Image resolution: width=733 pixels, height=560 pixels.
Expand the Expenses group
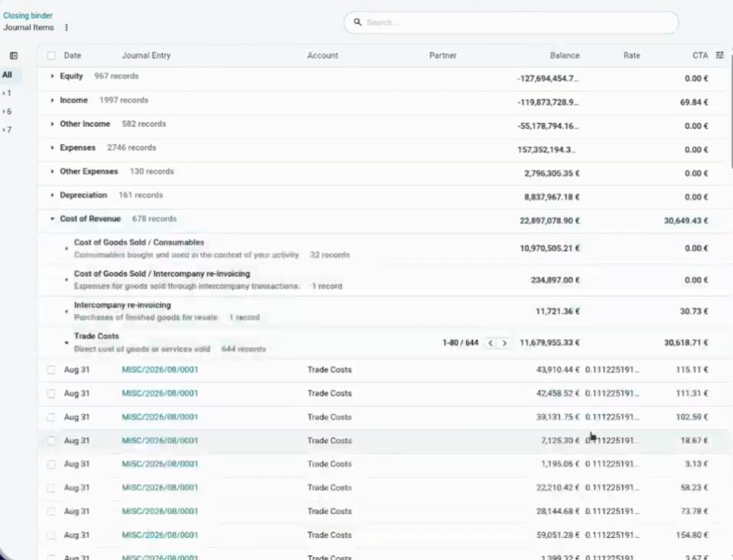[52, 148]
